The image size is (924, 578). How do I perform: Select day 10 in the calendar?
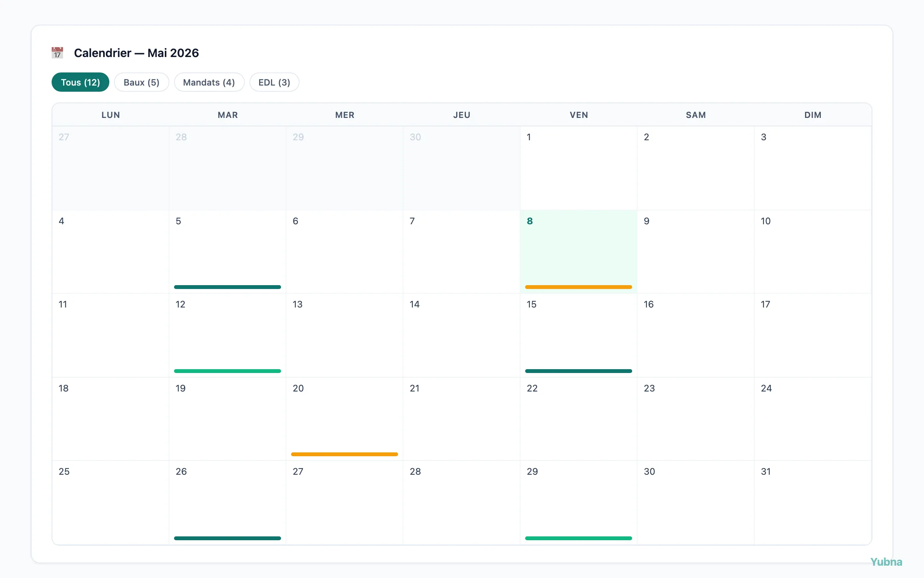(813, 252)
